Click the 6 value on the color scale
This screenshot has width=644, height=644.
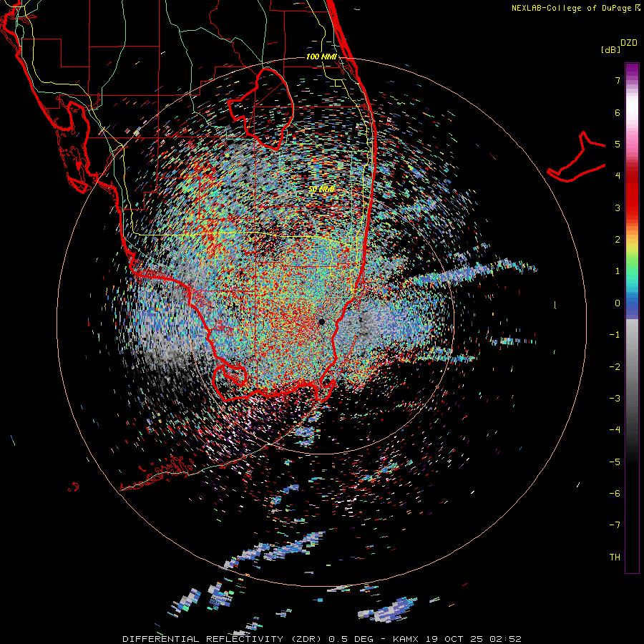coord(618,112)
